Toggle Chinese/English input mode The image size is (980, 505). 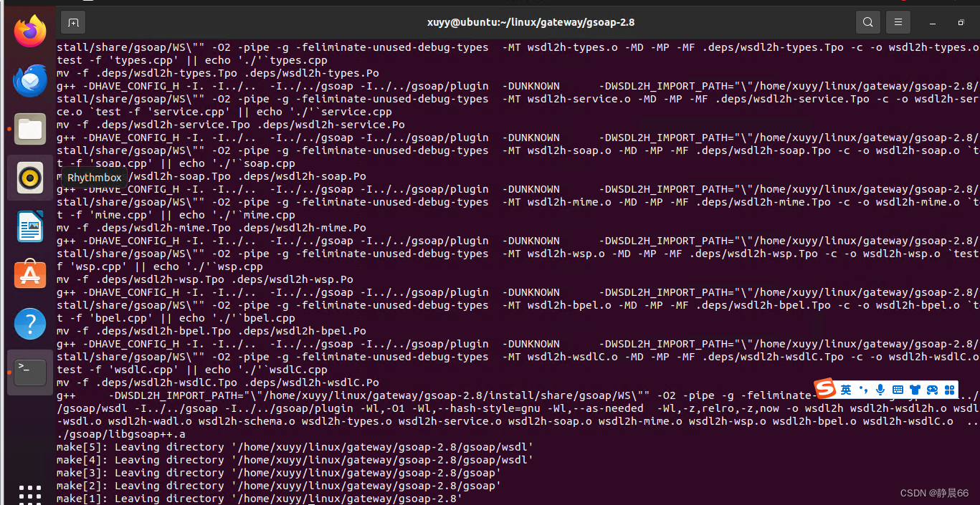click(x=846, y=389)
